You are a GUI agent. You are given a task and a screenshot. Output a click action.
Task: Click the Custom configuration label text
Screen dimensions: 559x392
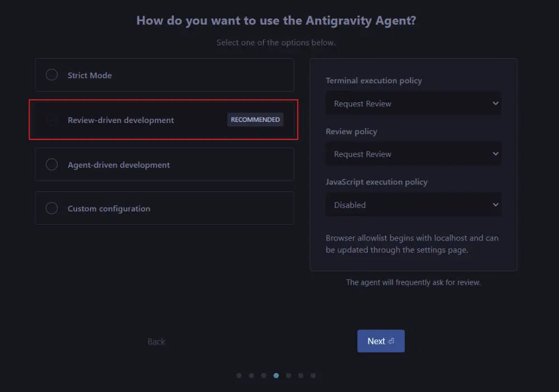109,209
